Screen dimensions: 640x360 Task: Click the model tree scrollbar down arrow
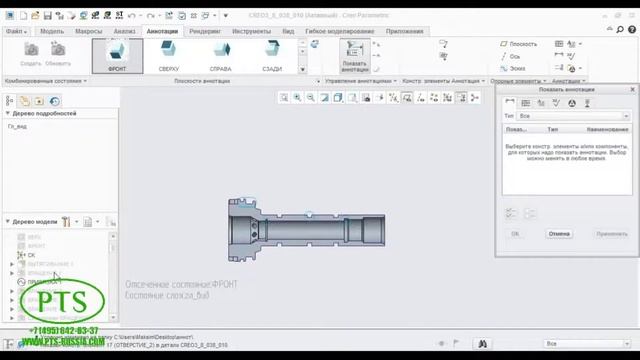(x=113, y=317)
